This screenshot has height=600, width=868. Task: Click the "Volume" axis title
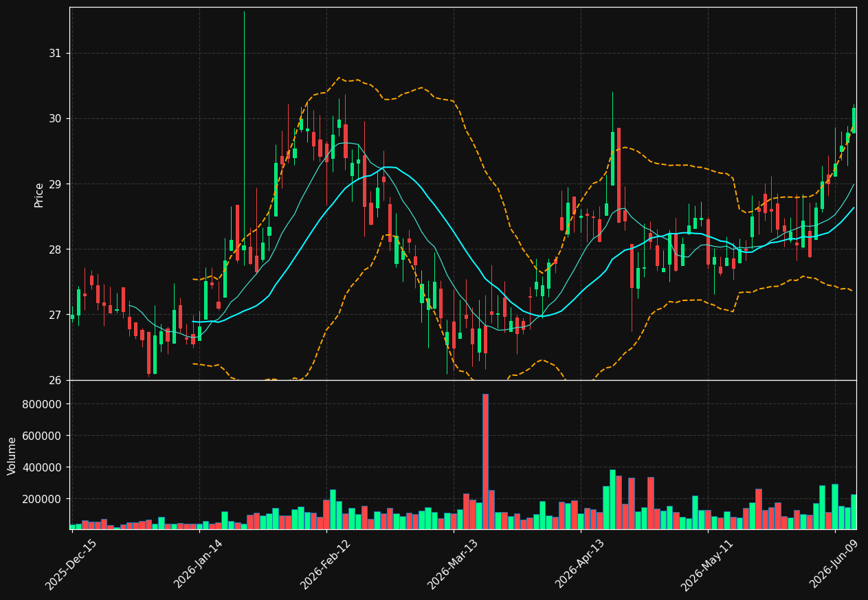12,456
